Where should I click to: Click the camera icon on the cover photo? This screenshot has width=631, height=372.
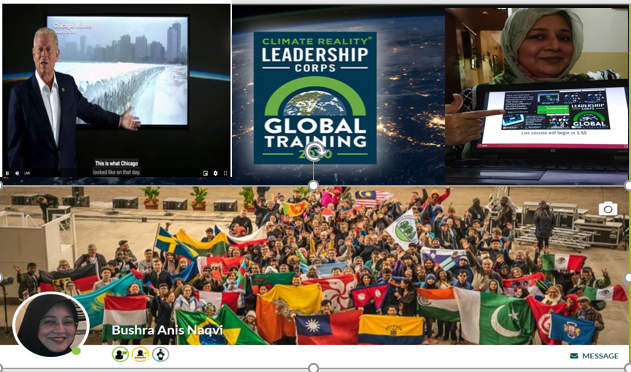pyautogui.click(x=608, y=209)
